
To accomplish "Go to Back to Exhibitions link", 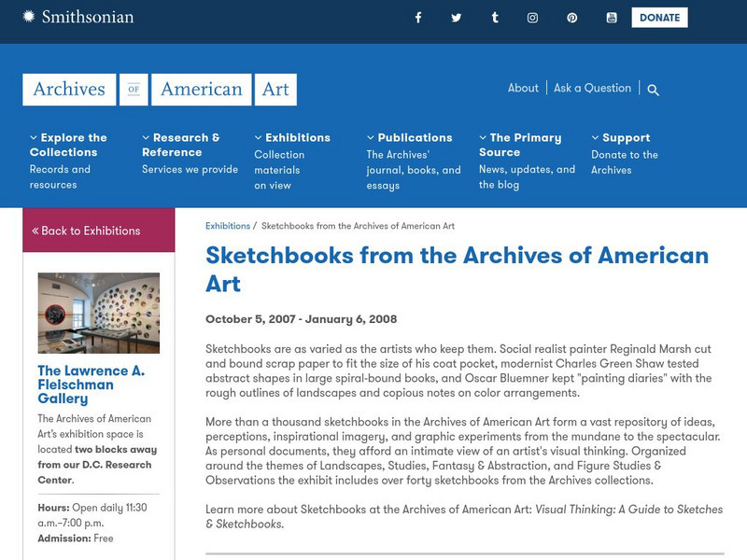I will (86, 231).
